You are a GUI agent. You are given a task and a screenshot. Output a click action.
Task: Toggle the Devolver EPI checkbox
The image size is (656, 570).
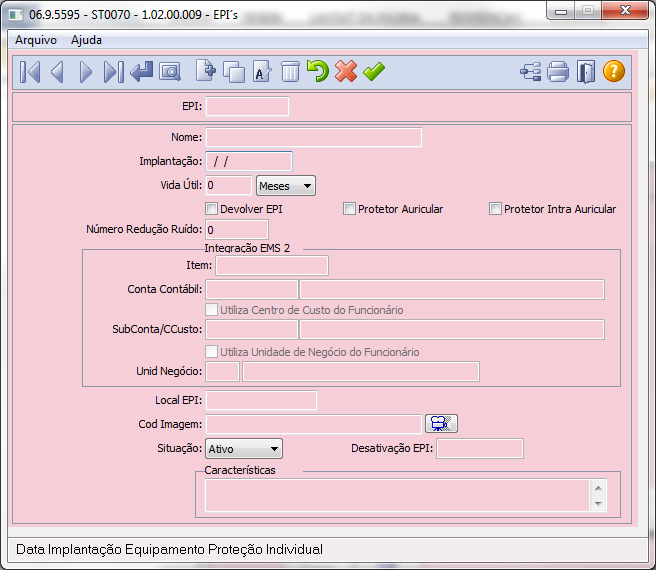[211, 208]
